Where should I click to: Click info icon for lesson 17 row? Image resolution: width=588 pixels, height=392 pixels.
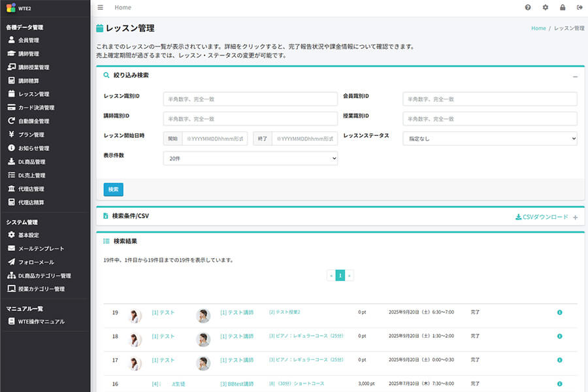coord(559,360)
